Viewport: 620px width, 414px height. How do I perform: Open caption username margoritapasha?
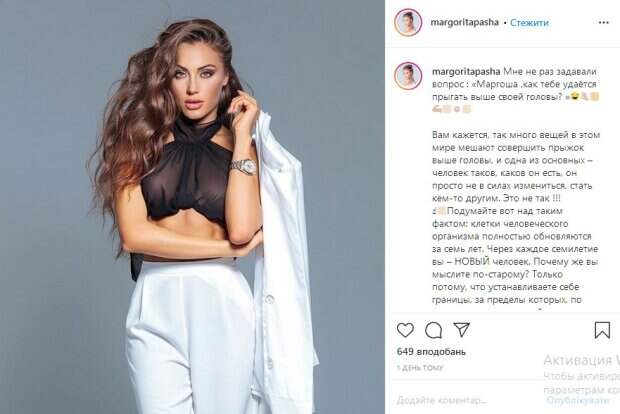click(467, 72)
